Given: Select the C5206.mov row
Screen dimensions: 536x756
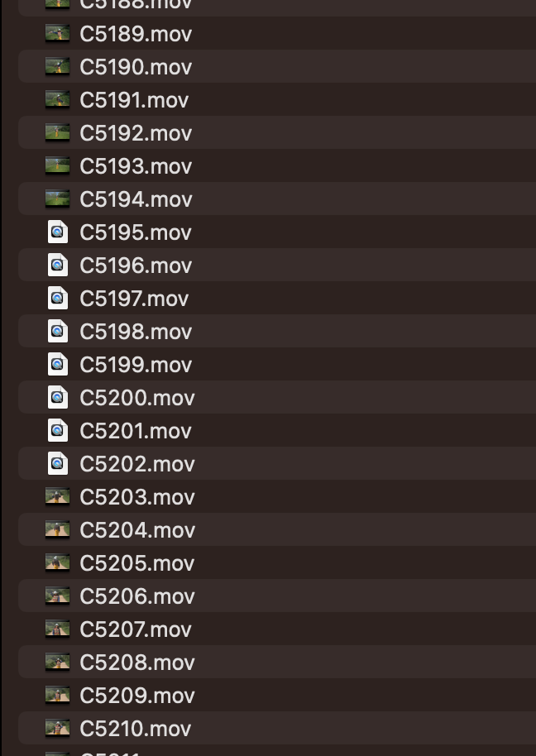Looking at the screenshot, I should [x=277, y=596].
